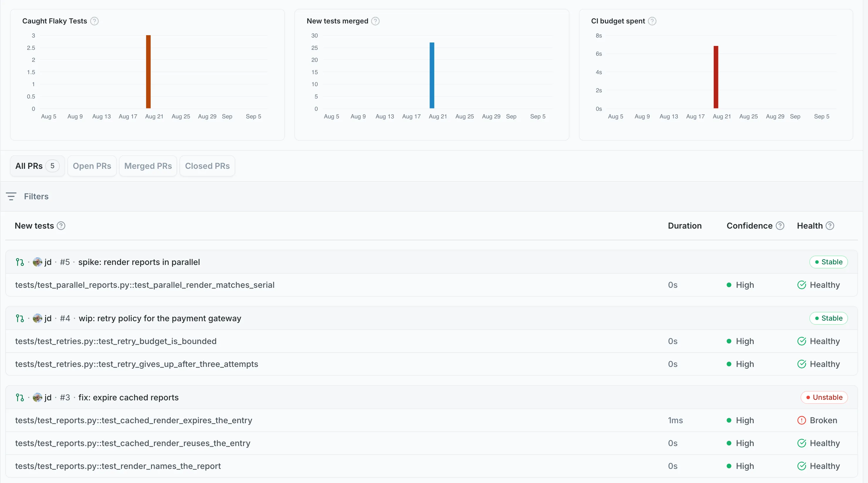Click jd's avatar on PR #5

click(38, 262)
